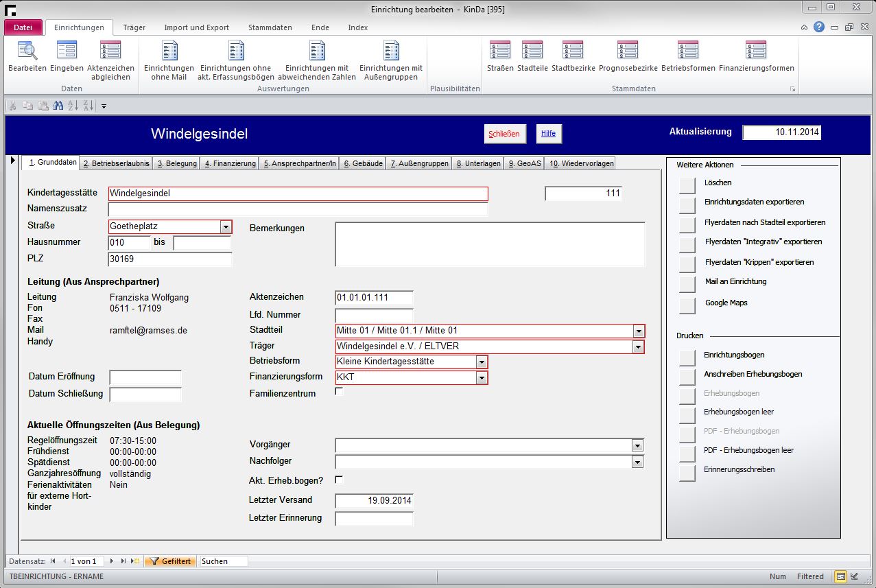Click the Mail an Einrichtung button

coord(687,284)
